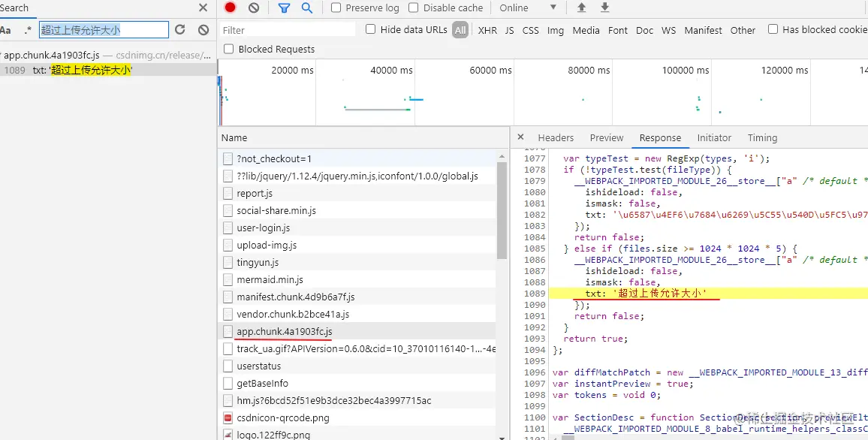
Task: Export HAR file with download arrow
Action: 605,8
